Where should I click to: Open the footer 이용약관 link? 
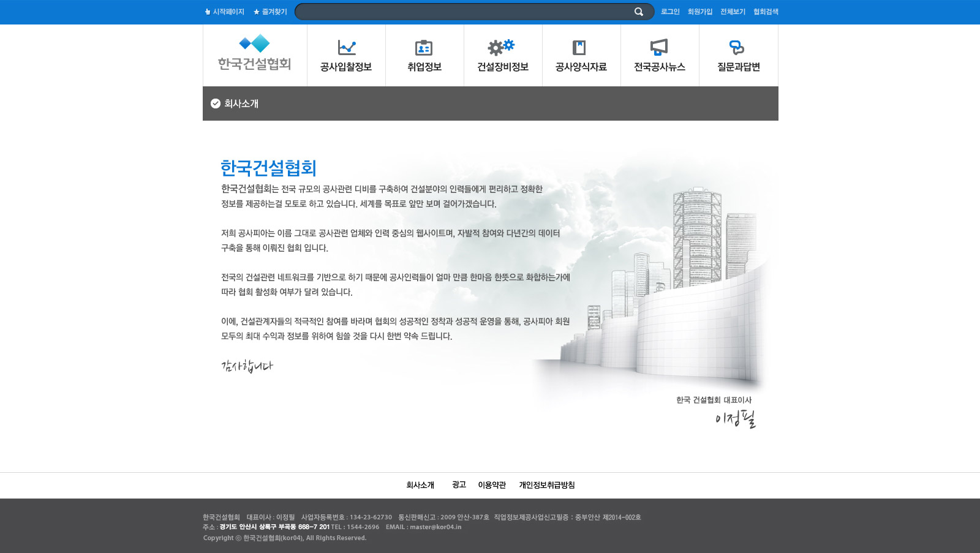[x=492, y=485]
